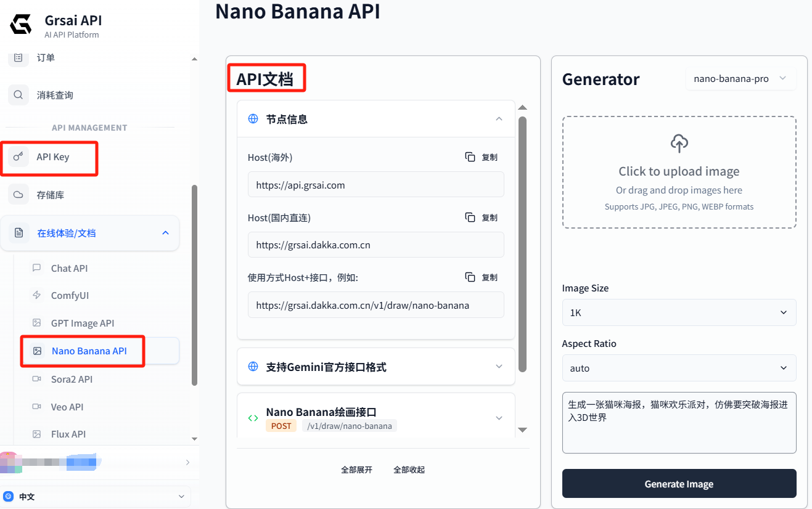Open the Image Size dropdown showing 1K
Viewport: 812px width, 509px height.
coord(679,312)
